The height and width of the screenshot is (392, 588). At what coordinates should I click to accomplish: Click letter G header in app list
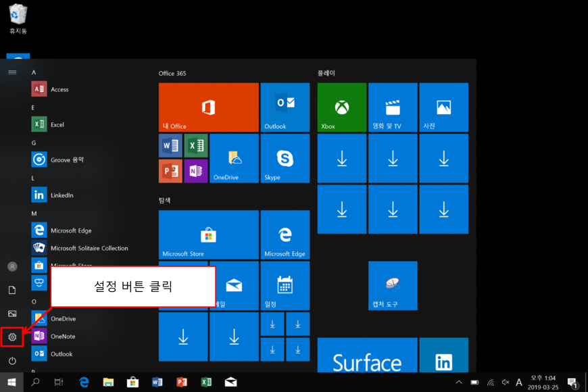[x=34, y=143]
